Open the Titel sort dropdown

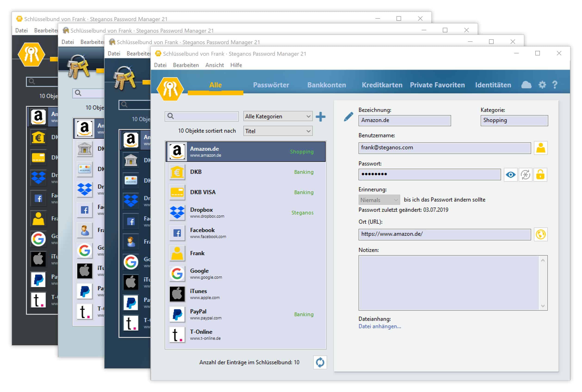[x=278, y=131]
